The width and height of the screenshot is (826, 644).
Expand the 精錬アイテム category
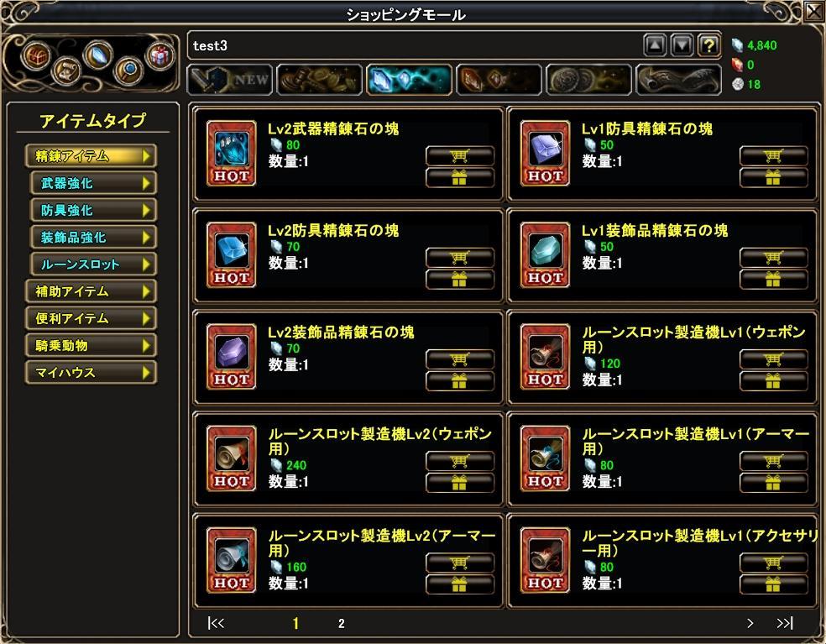point(91,156)
